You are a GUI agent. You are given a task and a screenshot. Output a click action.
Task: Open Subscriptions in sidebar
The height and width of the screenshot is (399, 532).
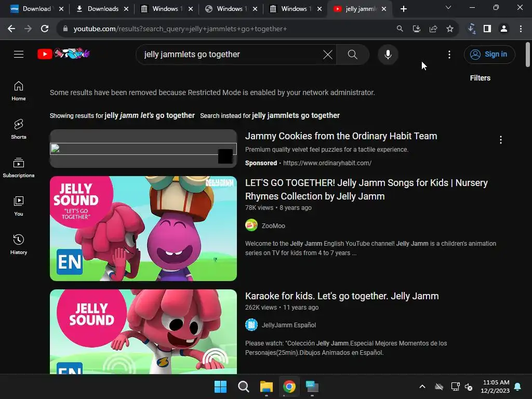click(19, 168)
